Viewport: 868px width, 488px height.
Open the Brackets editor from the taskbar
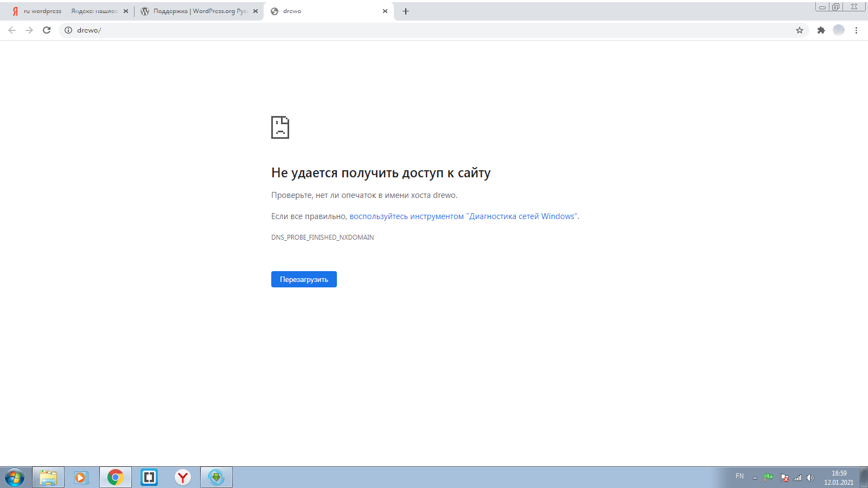[x=149, y=477]
